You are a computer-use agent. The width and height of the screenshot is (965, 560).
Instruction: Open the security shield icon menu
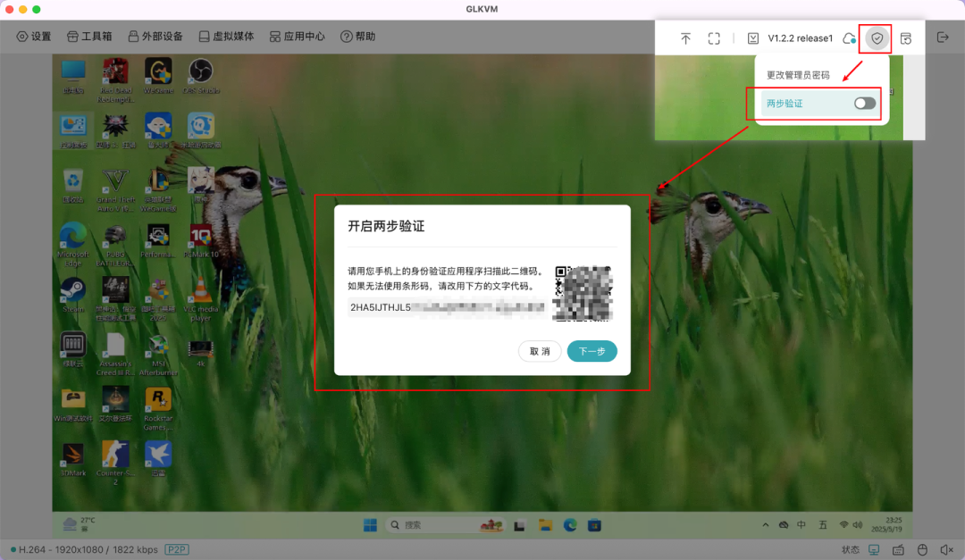point(877,38)
